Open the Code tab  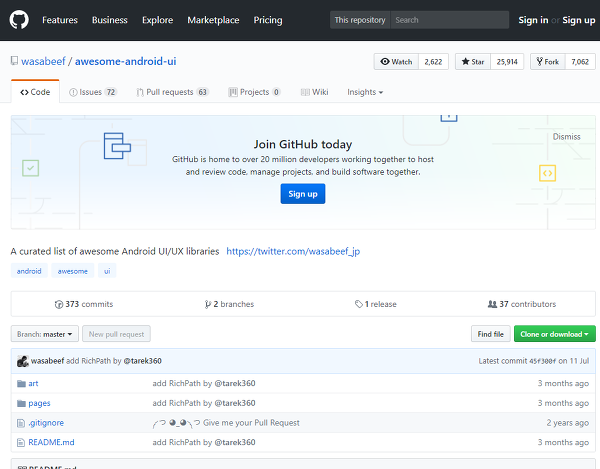[x=35, y=92]
